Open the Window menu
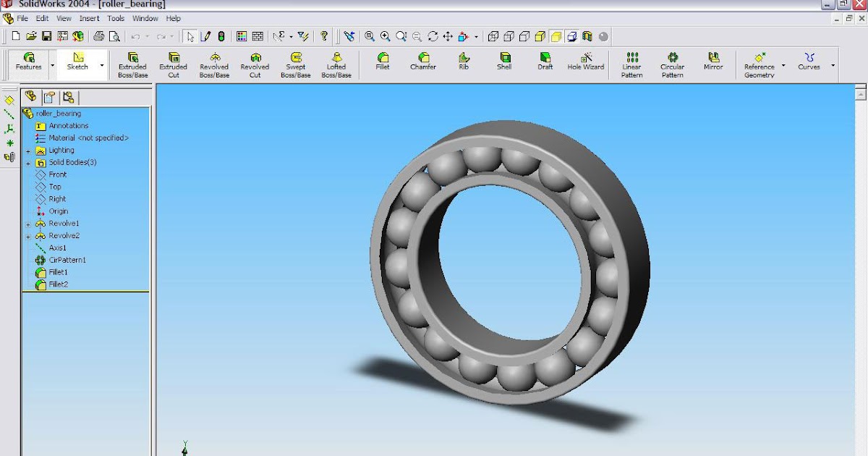The height and width of the screenshot is (456, 868). point(145,18)
